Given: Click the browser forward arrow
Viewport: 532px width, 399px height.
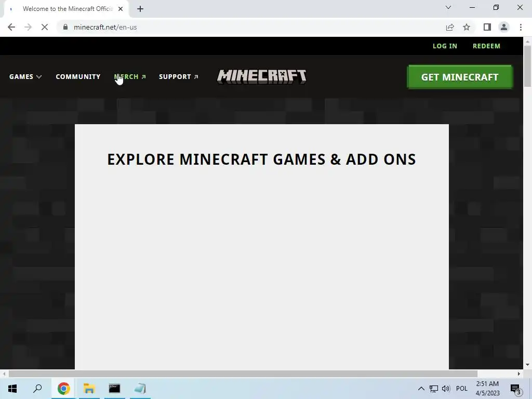Looking at the screenshot, I should click(x=28, y=27).
